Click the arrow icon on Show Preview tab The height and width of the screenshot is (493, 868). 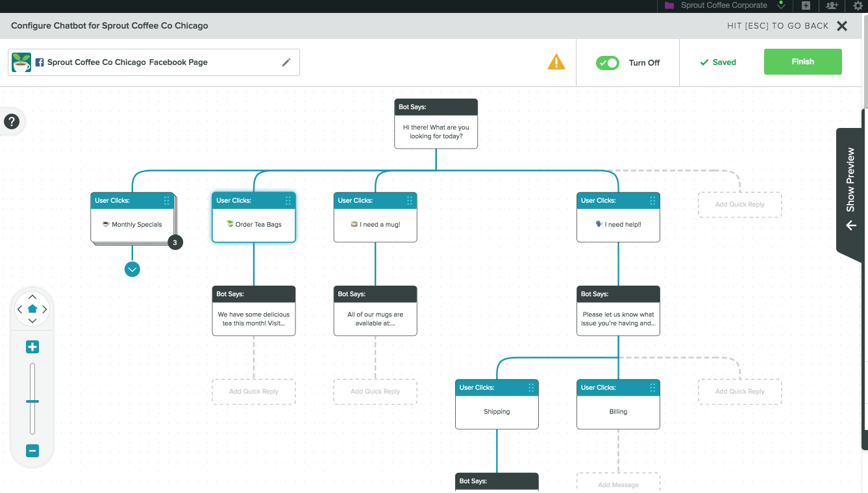point(851,225)
